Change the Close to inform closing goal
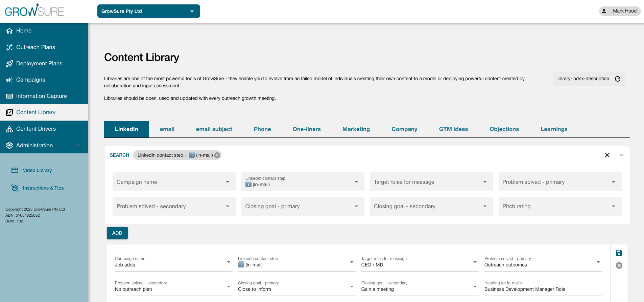 point(297,287)
